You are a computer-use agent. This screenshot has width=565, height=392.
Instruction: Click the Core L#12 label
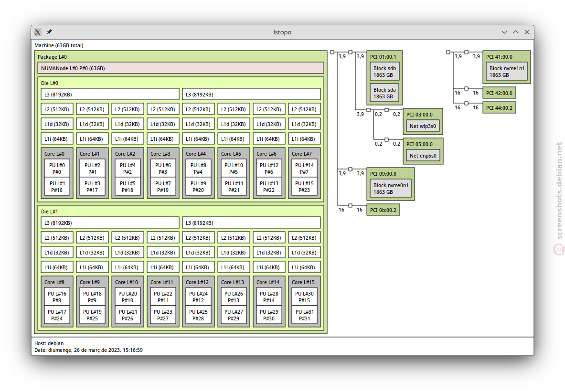pyautogui.click(x=197, y=282)
